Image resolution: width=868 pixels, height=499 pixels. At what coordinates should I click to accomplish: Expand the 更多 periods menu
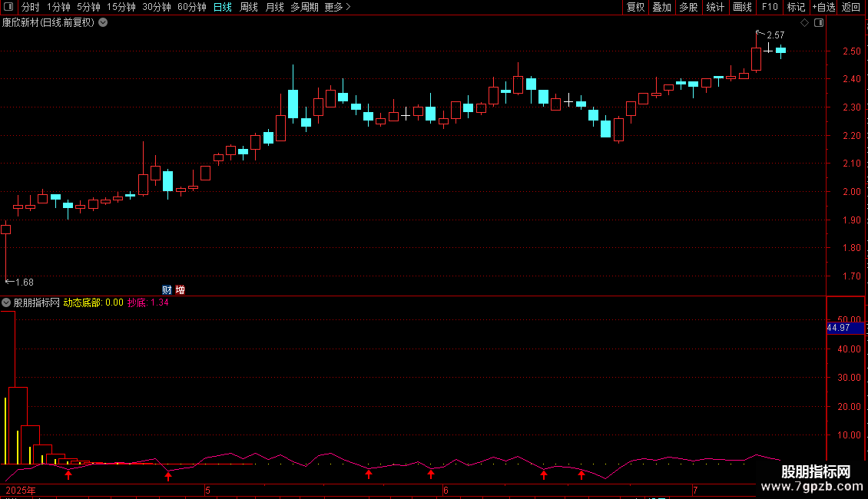pos(337,7)
